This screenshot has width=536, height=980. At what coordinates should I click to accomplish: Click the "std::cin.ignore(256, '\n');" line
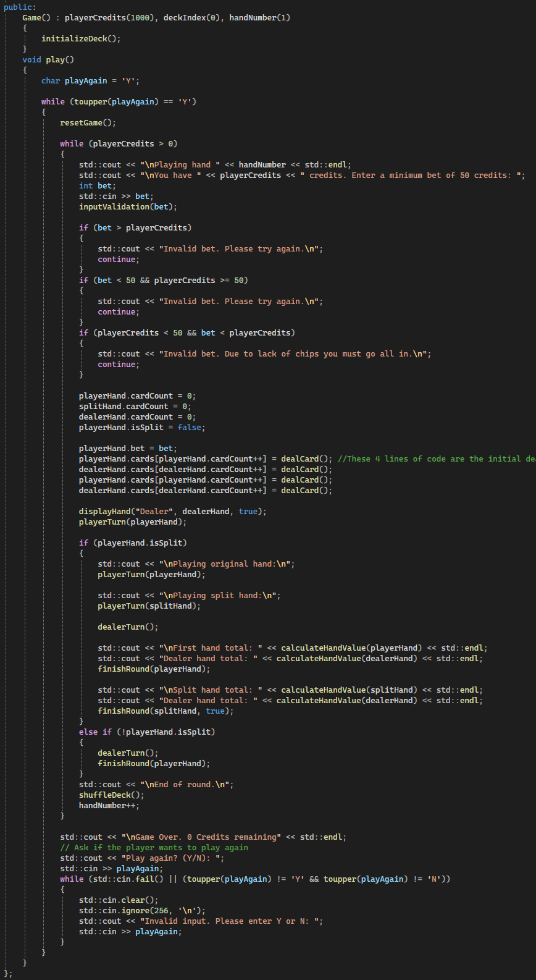point(142,910)
